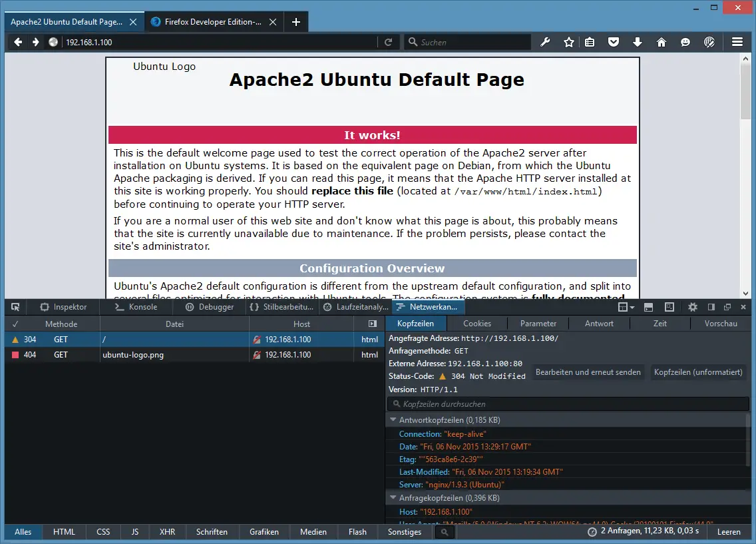Viewport: 756px width, 544px height.
Task: Toggle the Alles network filter
Action: pos(23,532)
